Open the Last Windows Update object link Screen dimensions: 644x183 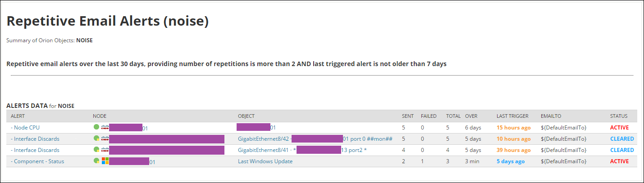(265, 161)
